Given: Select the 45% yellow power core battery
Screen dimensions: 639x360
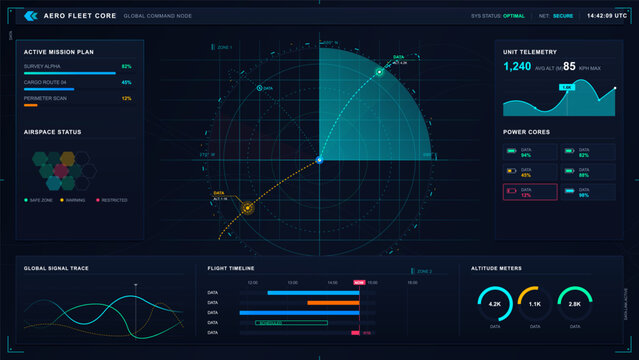Looking at the screenshot, I should pyautogui.click(x=511, y=171).
